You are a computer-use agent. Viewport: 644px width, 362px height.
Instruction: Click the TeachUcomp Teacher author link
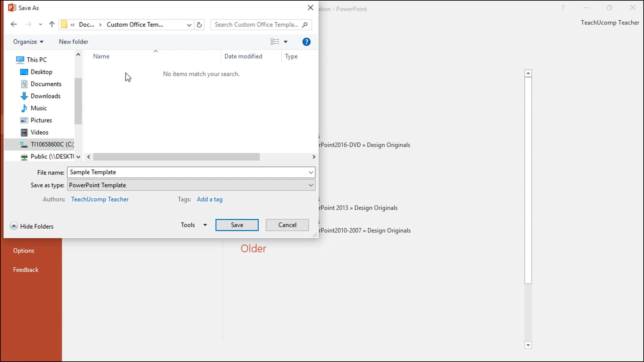[x=100, y=199]
